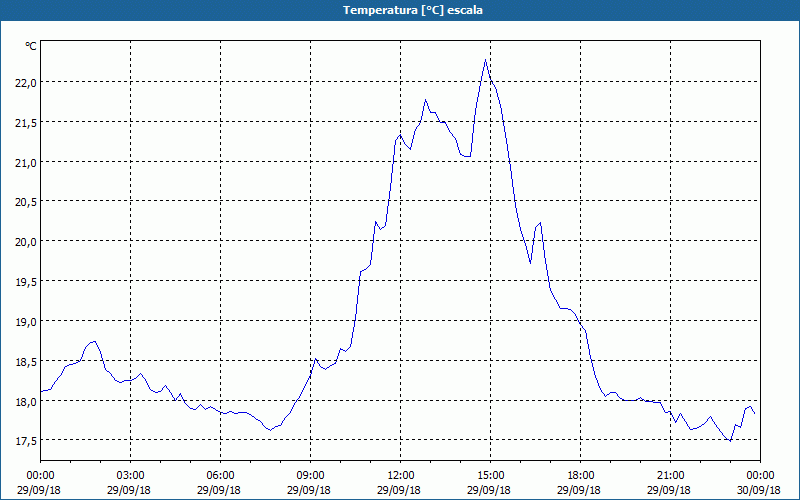The image size is (800, 500).
Task: Click the 03:00 time axis label
Action: pyautogui.click(x=131, y=476)
